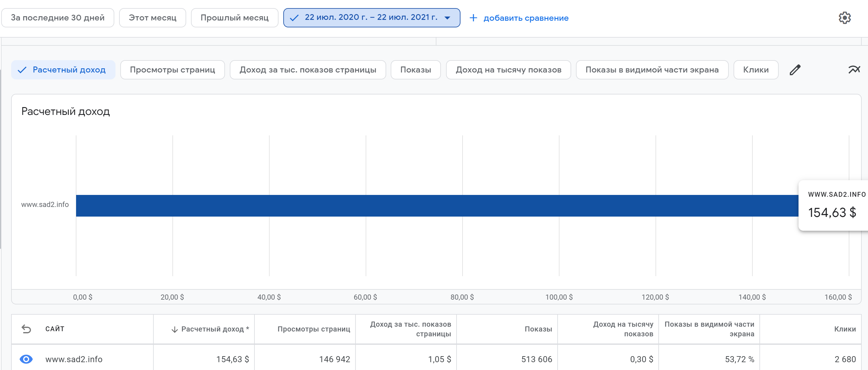868x370 pixels.
Task: Switch chart type with trend line icon
Action: click(x=854, y=70)
